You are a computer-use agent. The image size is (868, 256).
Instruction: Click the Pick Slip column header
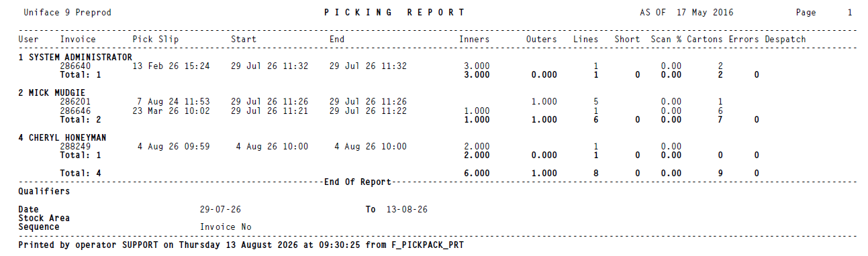tap(156, 40)
